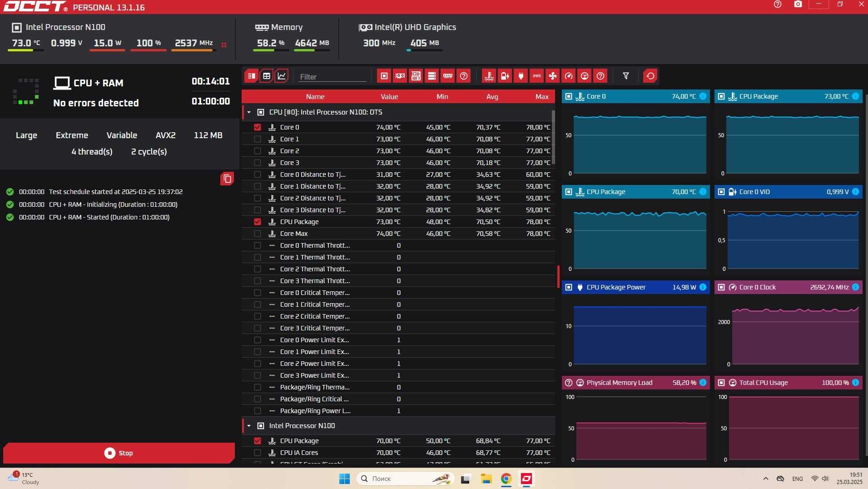Image resolution: width=868 pixels, height=489 pixels.
Task: Click the sensor Filter input field
Action: [332, 77]
